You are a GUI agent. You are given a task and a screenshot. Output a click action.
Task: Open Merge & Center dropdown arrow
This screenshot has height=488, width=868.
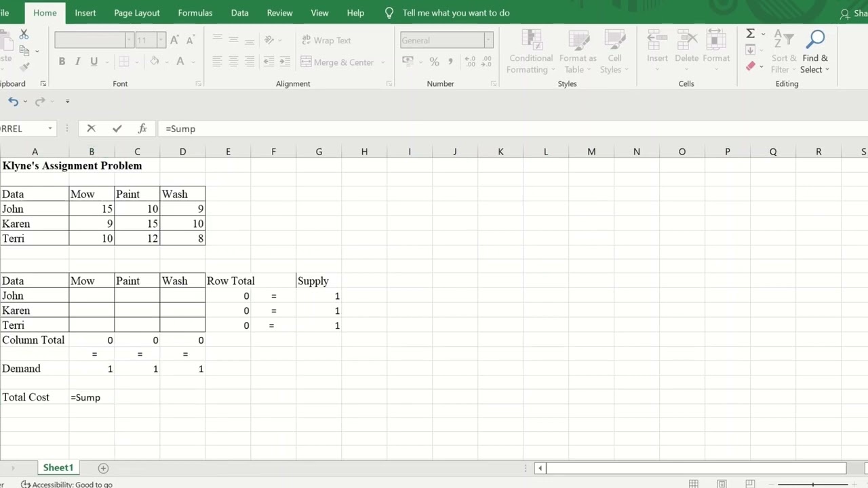383,62
